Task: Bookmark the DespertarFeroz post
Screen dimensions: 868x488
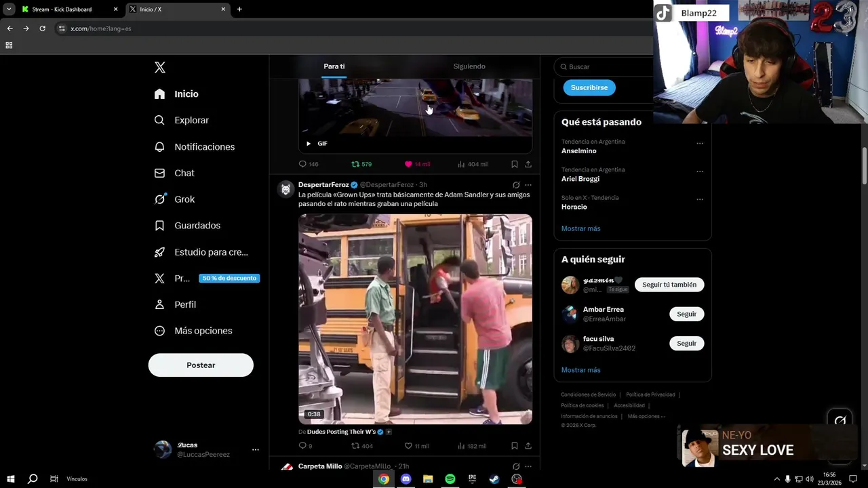Action: (515, 446)
